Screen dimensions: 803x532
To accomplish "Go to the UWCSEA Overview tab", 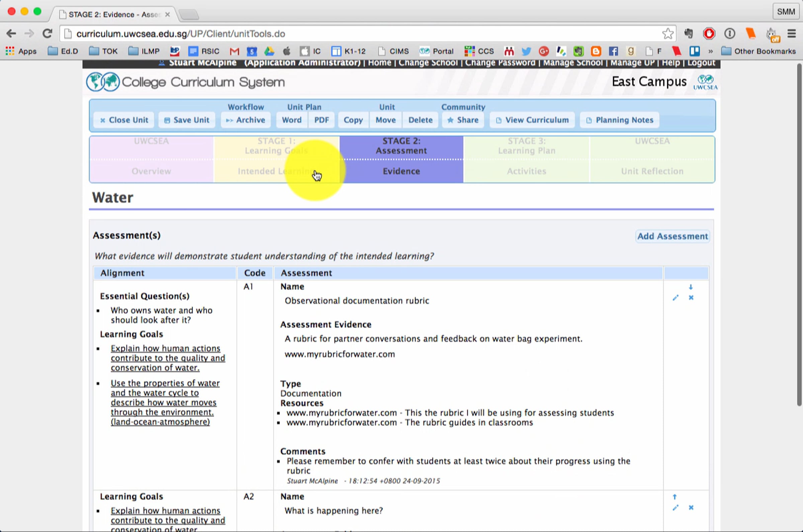I will (151, 171).
